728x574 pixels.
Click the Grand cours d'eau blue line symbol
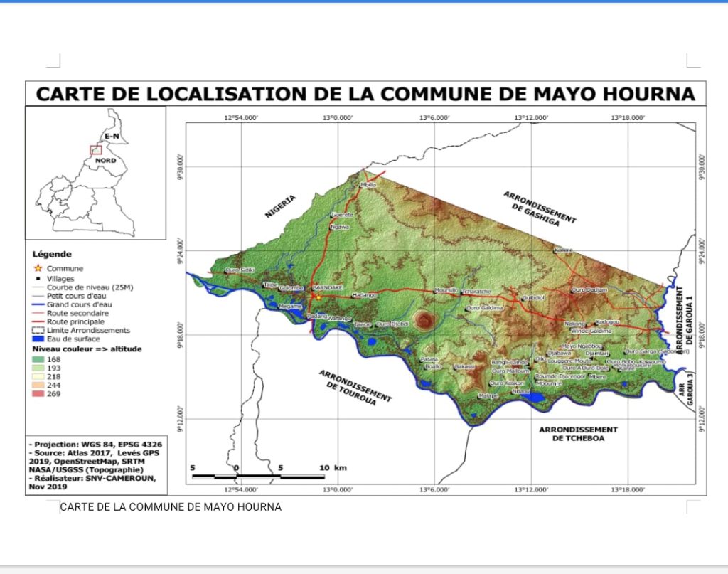click(37, 304)
